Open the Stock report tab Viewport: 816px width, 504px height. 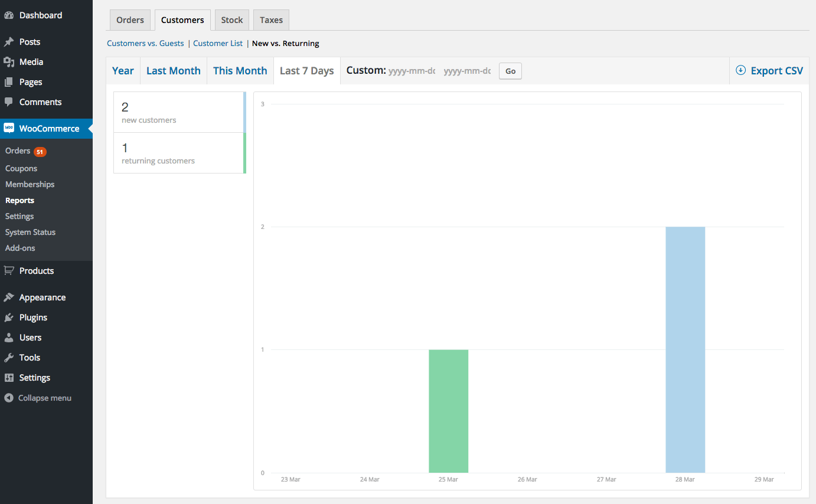point(231,20)
